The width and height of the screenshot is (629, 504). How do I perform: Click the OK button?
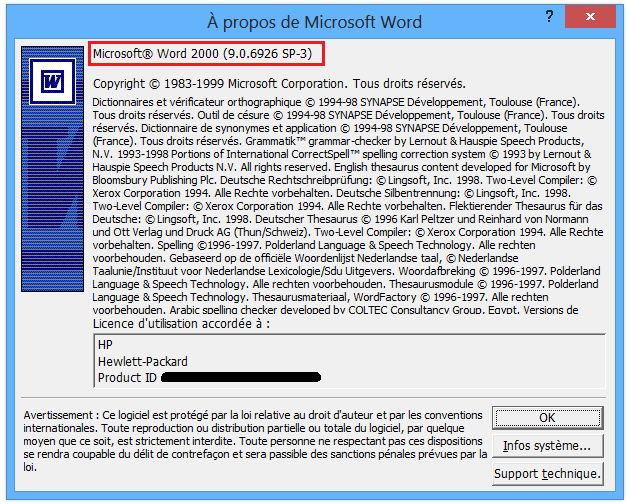coord(548,418)
